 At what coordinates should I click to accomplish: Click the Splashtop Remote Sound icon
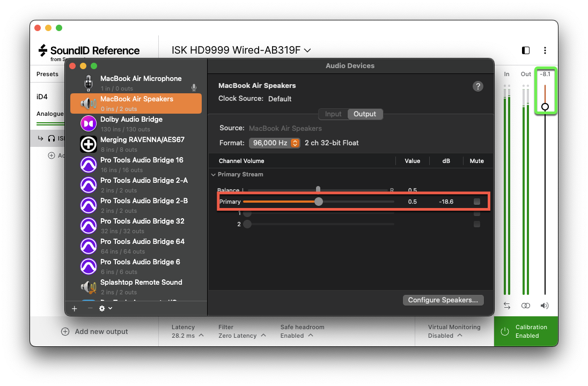(x=89, y=287)
